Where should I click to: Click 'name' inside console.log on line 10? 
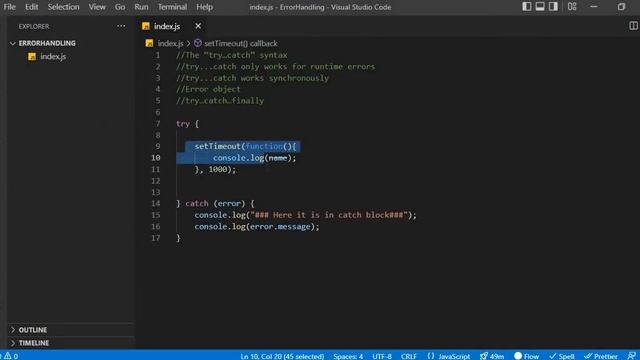coord(278,158)
